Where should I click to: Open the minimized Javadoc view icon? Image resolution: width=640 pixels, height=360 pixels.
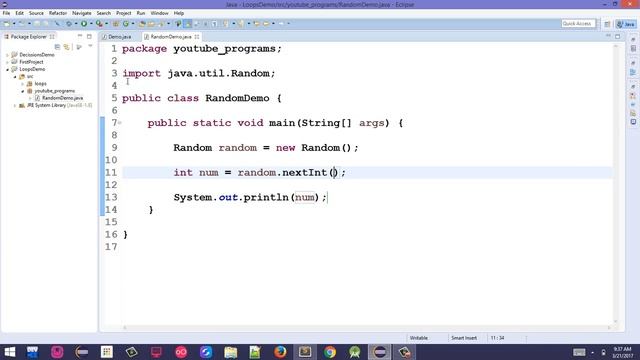pyautogui.click(x=633, y=104)
